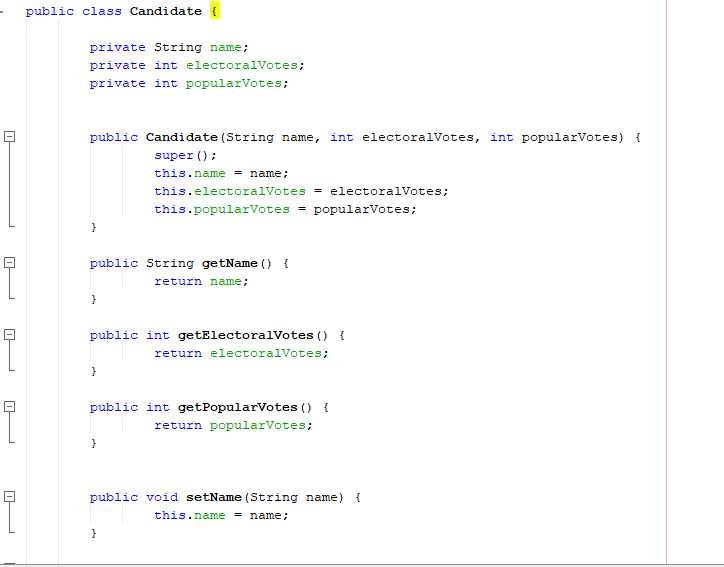Click the highlighted opening brace after Candidate
The image size is (724, 567).
coord(215,11)
